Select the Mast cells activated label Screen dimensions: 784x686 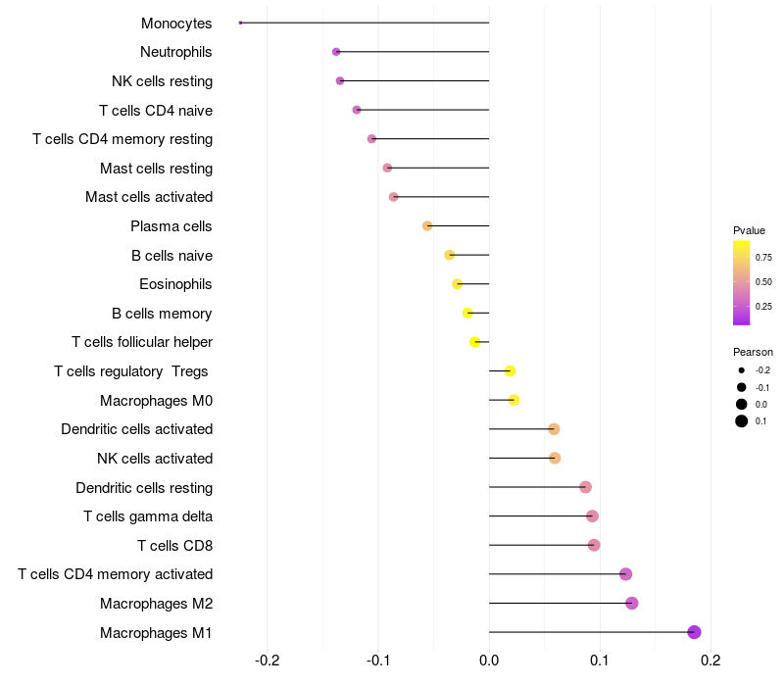(x=149, y=197)
